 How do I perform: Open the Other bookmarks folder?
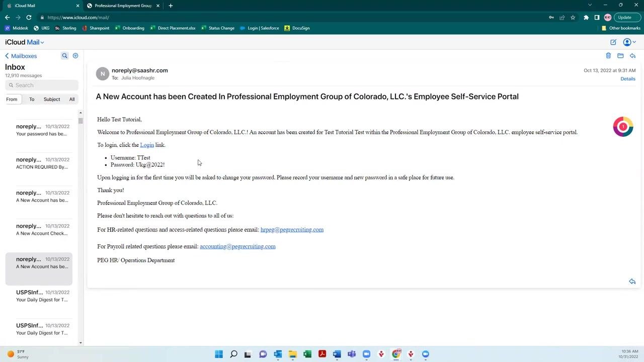(621, 28)
